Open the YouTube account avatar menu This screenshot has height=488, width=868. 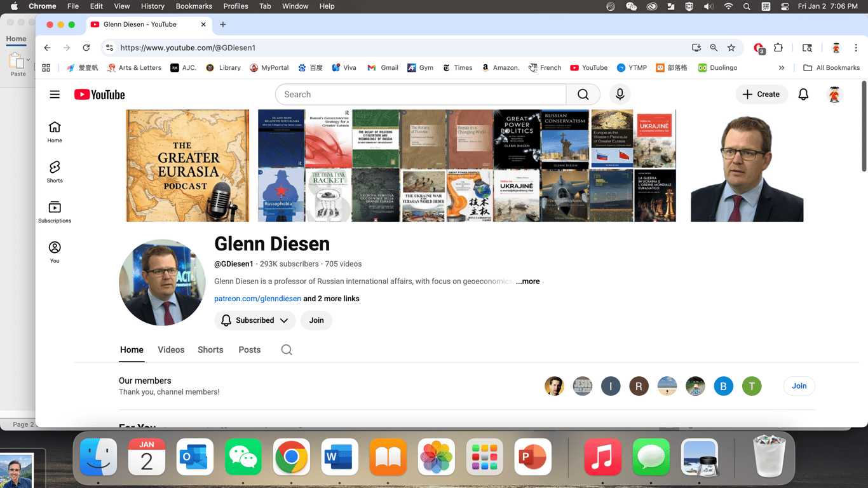point(834,95)
